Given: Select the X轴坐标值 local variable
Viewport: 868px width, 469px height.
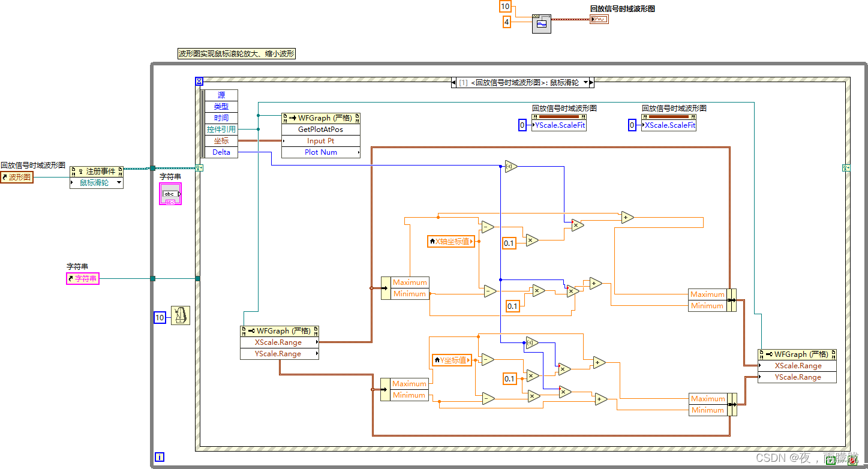Looking at the screenshot, I should click(x=451, y=241).
